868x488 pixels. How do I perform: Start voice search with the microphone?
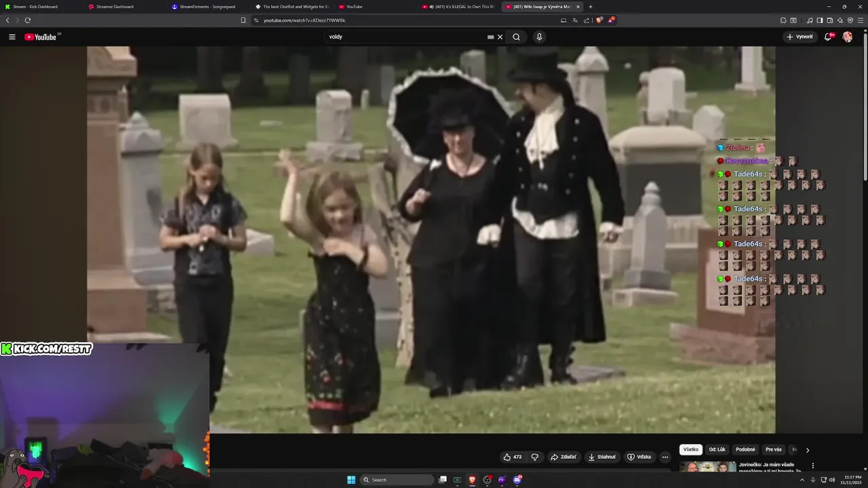(539, 37)
